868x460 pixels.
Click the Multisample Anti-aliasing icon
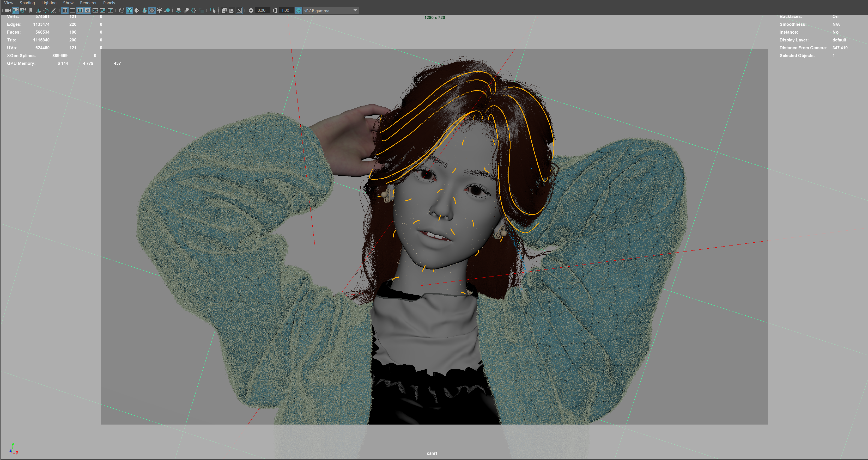pos(194,10)
